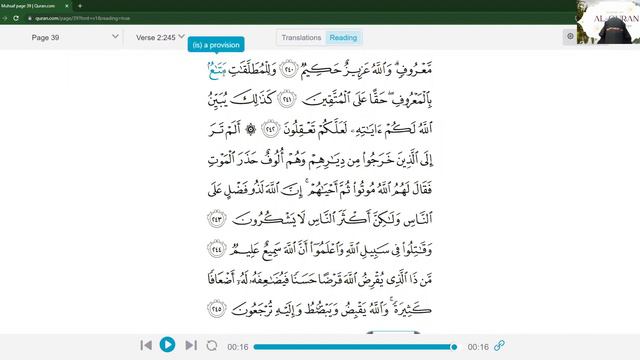Screen dimensions: 640x360
Task: Reload the browser page
Action: pos(16,18)
